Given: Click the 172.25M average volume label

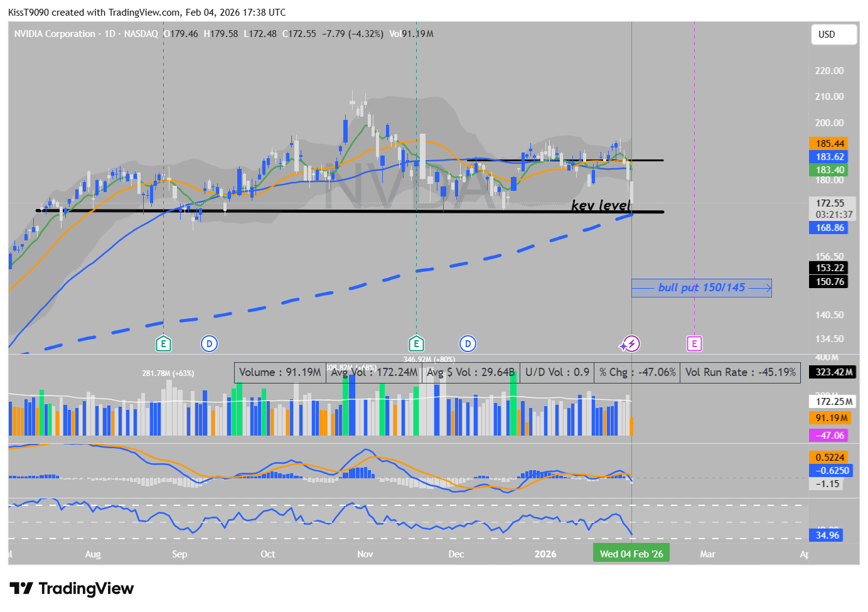Looking at the screenshot, I should [833, 402].
